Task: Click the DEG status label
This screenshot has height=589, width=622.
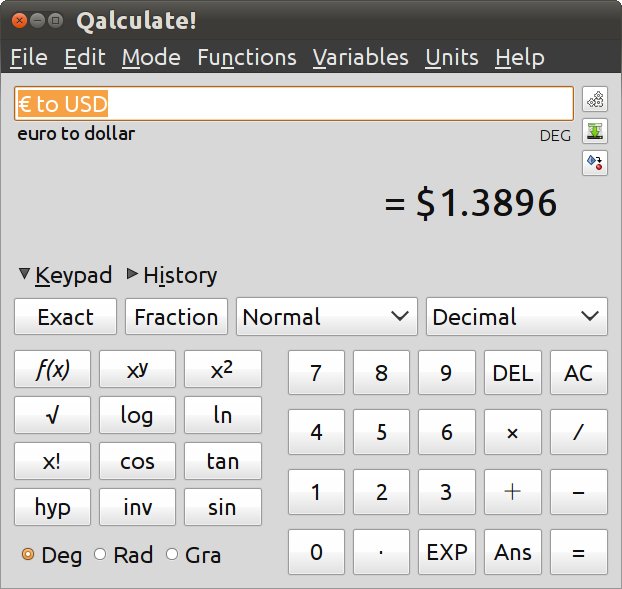Action: (x=555, y=136)
